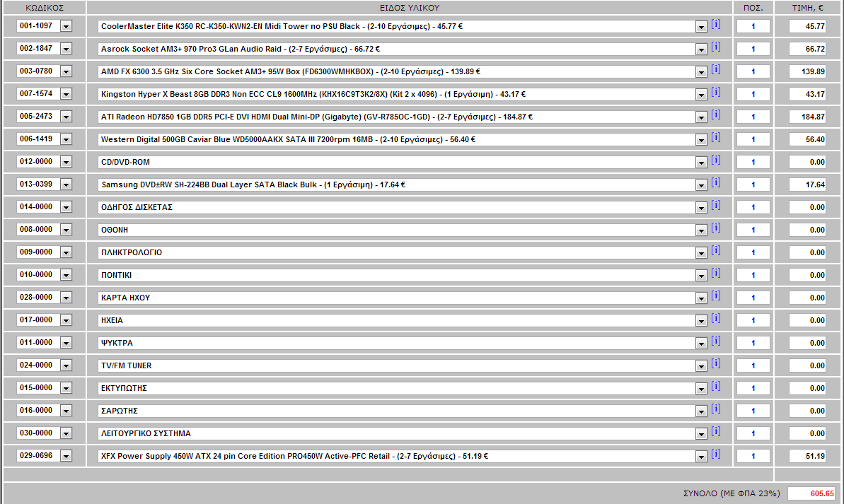The height and width of the screenshot is (504, 844).
Task: Click quantity field in ΣΑΡΩΤΗΣ row
Action: click(x=753, y=411)
